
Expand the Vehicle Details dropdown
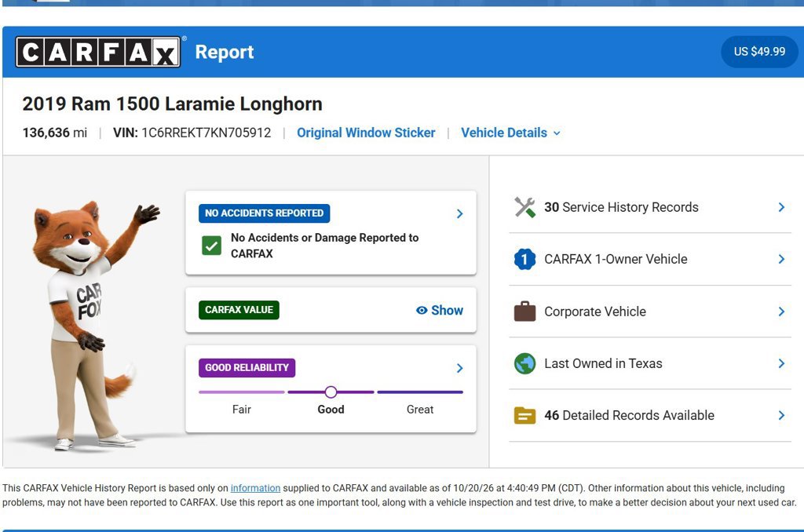[x=510, y=133]
